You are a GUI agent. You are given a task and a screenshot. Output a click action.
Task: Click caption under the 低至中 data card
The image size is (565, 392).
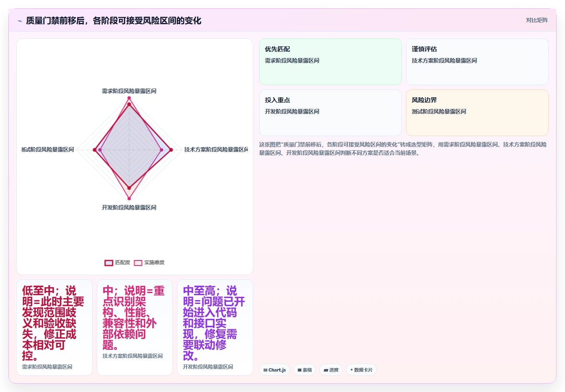pyautogui.click(x=47, y=367)
